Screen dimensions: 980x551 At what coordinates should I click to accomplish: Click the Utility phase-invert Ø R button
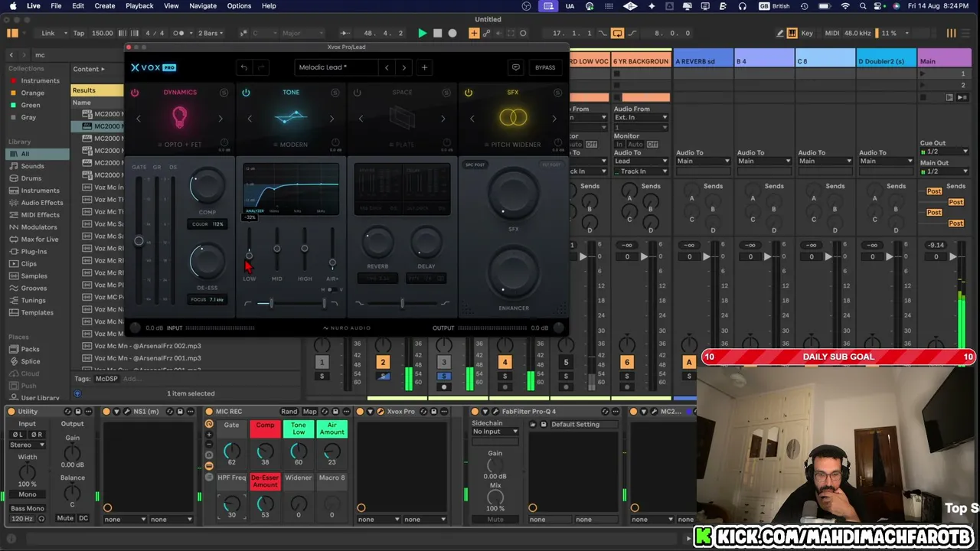point(35,435)
